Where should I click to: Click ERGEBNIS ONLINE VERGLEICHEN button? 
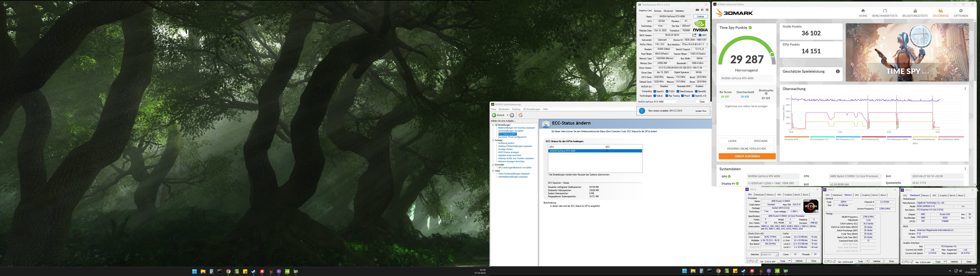point(747,149)
